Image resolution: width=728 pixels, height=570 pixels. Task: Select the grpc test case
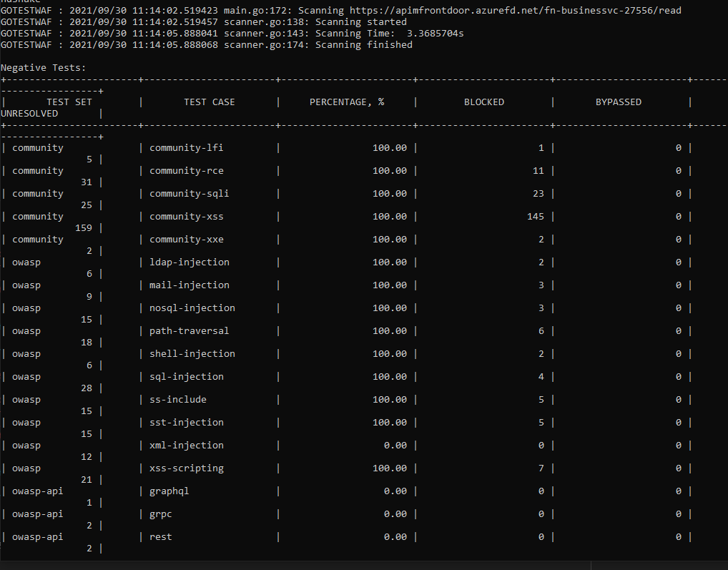point(160,514)
